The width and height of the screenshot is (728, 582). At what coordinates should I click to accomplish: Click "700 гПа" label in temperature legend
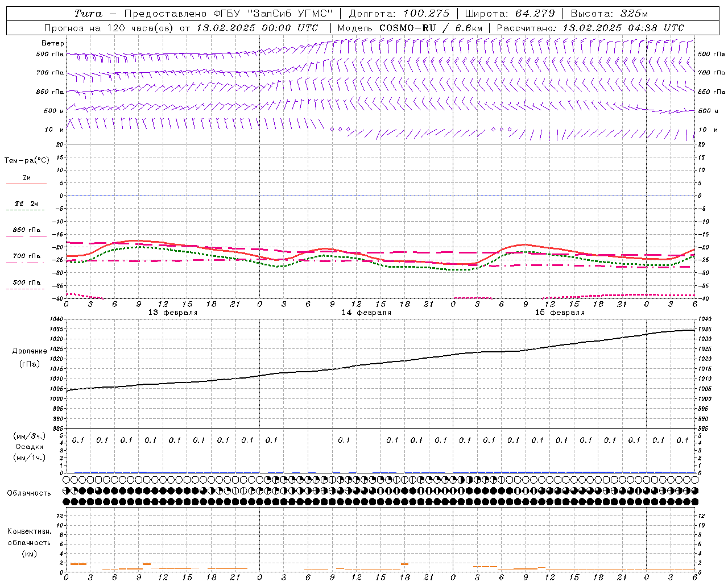click(26, 256)
